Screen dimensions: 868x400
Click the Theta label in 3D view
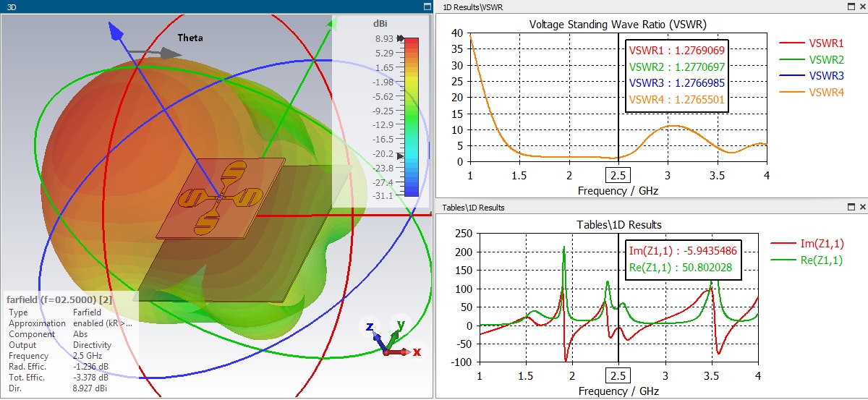190,38
